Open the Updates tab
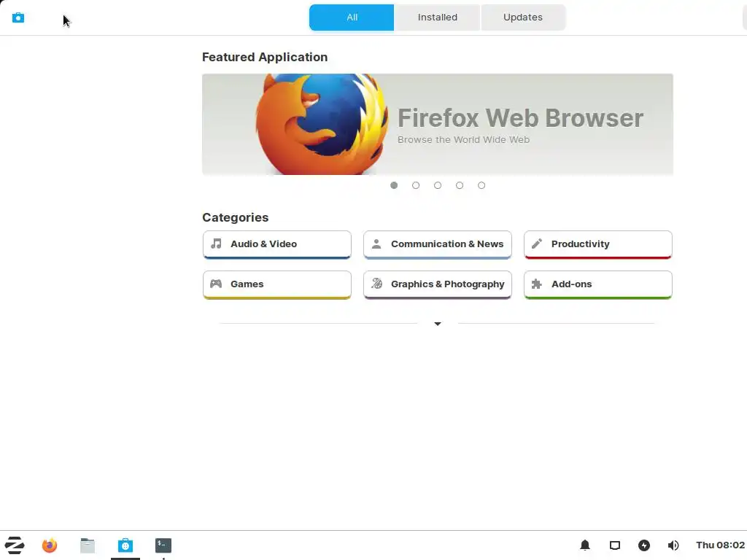This screenshot has width=747, height=560. click(x=522, y=17)
